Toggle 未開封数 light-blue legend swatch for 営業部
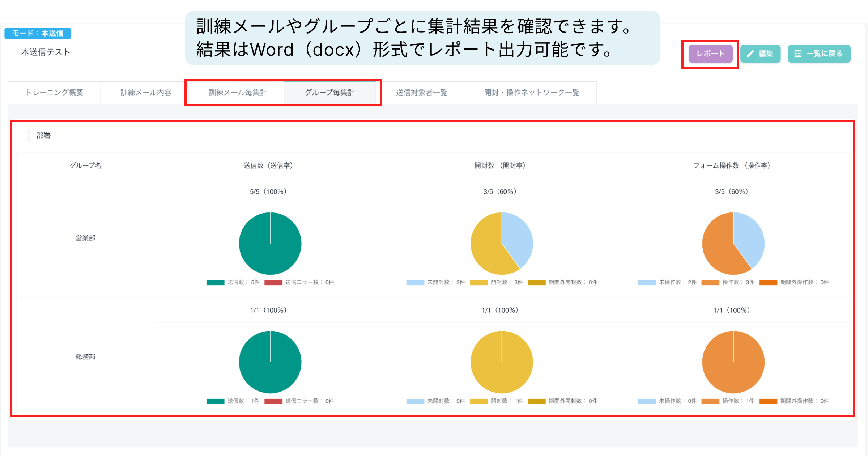The width and height of the screenshot is (868, 456). (x=415, y=283)
